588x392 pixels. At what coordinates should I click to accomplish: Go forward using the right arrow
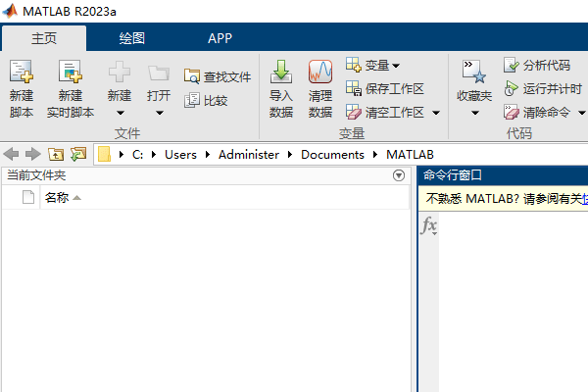(33, 154)
